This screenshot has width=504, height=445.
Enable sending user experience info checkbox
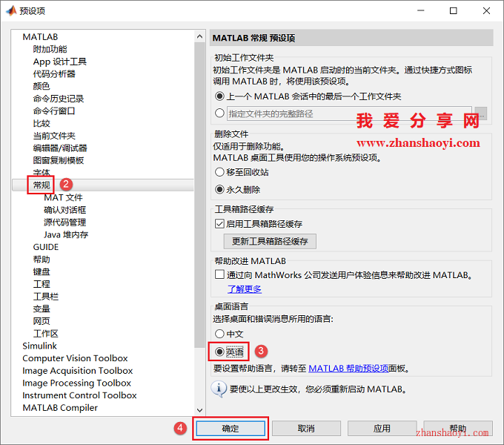tap(220, 274)
